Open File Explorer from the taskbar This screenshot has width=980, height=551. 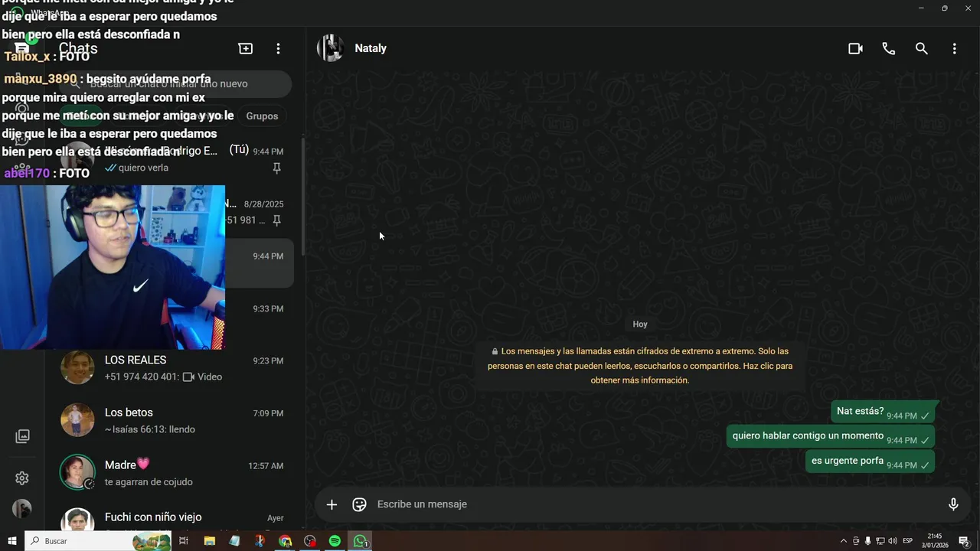tap(209, 541)
